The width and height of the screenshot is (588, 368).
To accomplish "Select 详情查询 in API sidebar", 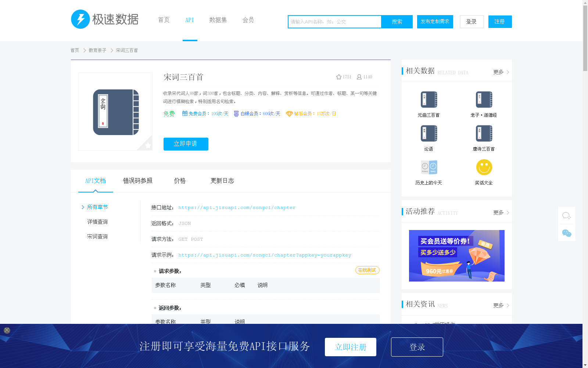I will tap(97, 222).
